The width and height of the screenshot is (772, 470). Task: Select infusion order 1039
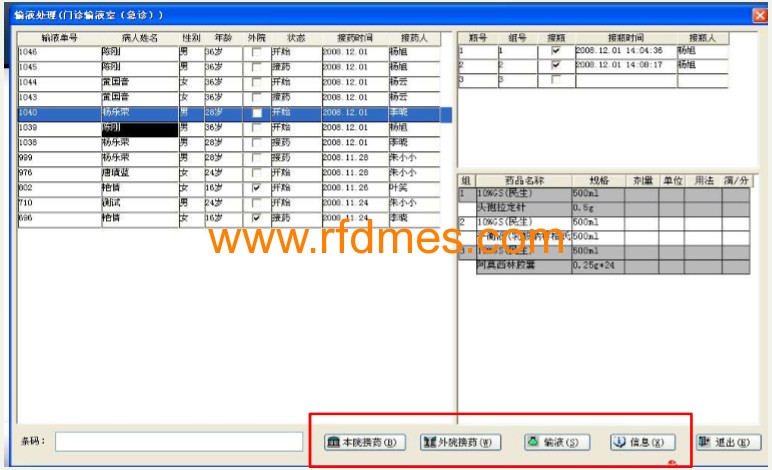tap(229, 127)
